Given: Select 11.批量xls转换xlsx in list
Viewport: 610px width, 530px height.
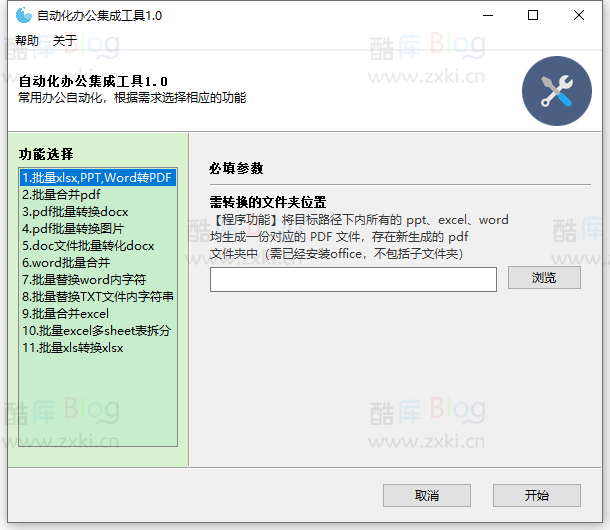Looking at the screenshot, I should tap(98, 348).
